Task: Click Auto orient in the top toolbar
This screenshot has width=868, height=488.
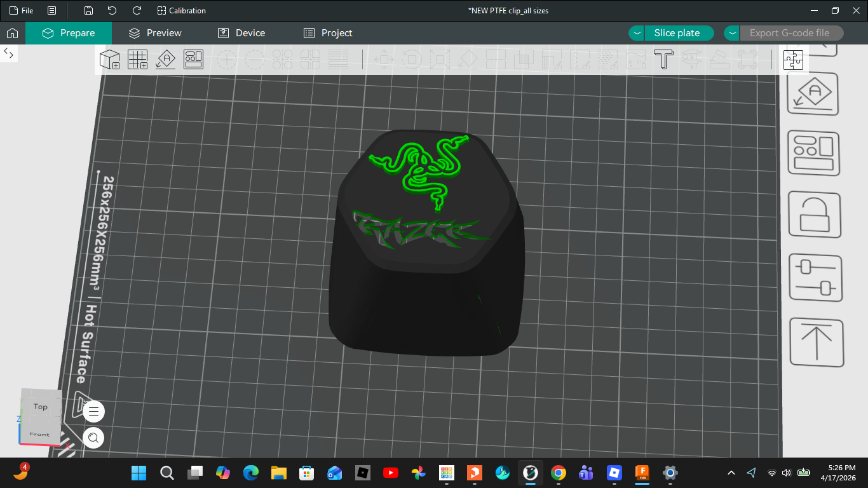Action: click(x=166, y=60)
